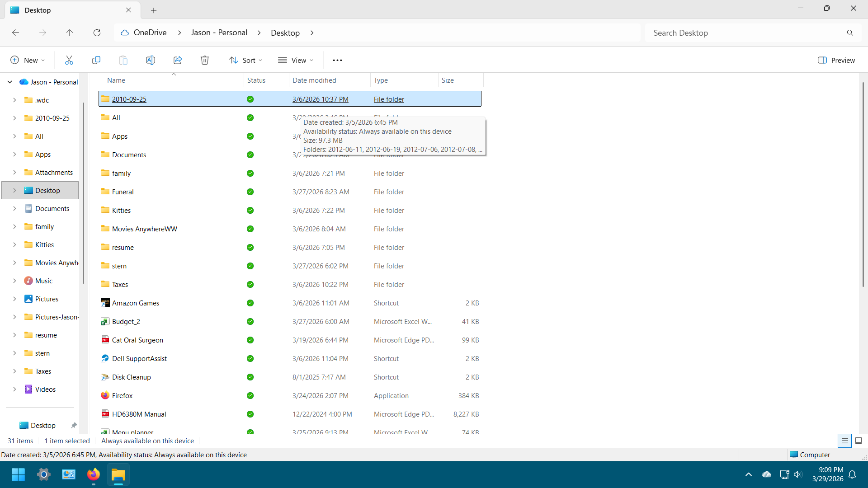
Task: Expand breadcrumb chevron after Desktop
Action: point(312,33)
